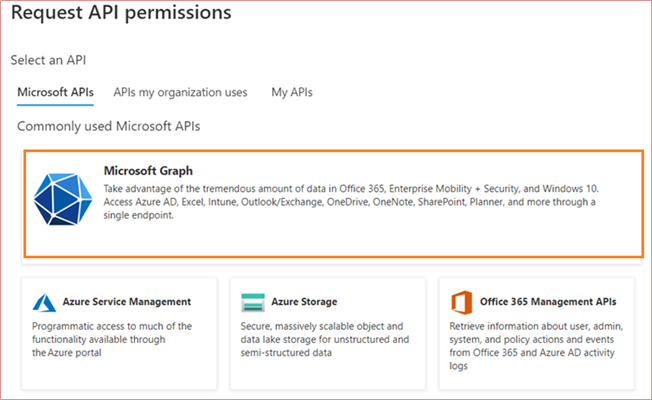The width and height of the screenshot is (652, 400).
Task: Click the Microsoft Graph description text
Action: [x=351, y=202]
